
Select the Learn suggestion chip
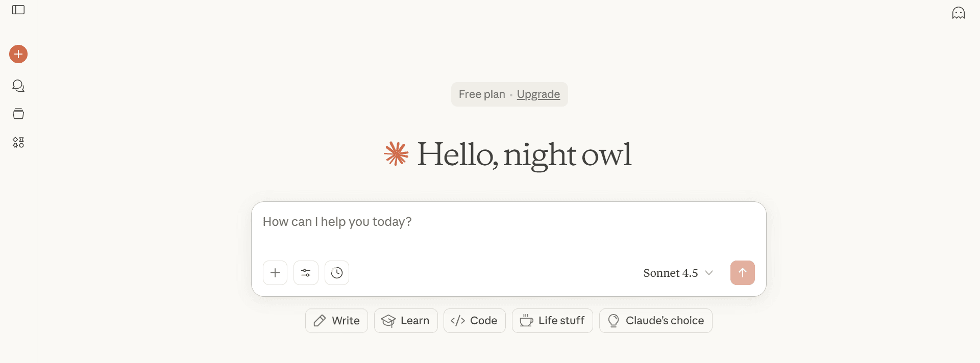tap(406, 321)
